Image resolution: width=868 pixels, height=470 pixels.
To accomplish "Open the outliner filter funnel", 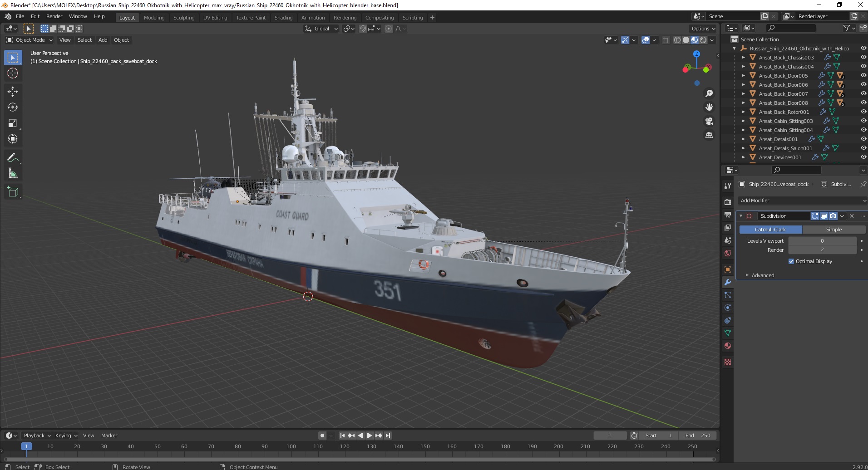I will click(x=847, y=28).
